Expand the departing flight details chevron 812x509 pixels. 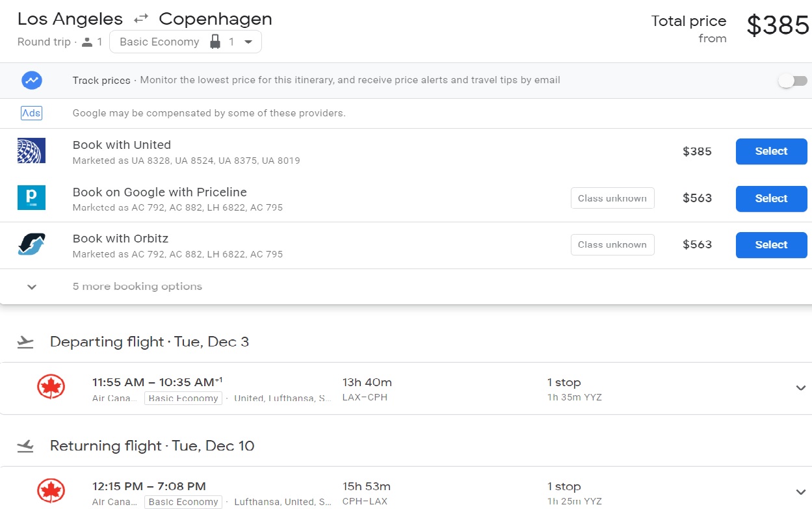pos(800,388)
